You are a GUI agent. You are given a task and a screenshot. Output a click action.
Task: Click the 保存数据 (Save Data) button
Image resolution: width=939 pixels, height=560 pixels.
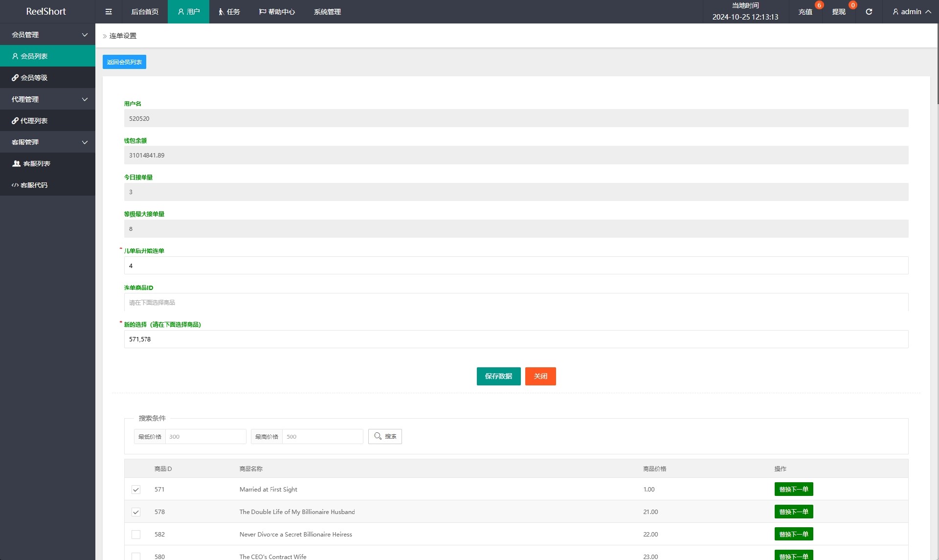tap(498, 376)
